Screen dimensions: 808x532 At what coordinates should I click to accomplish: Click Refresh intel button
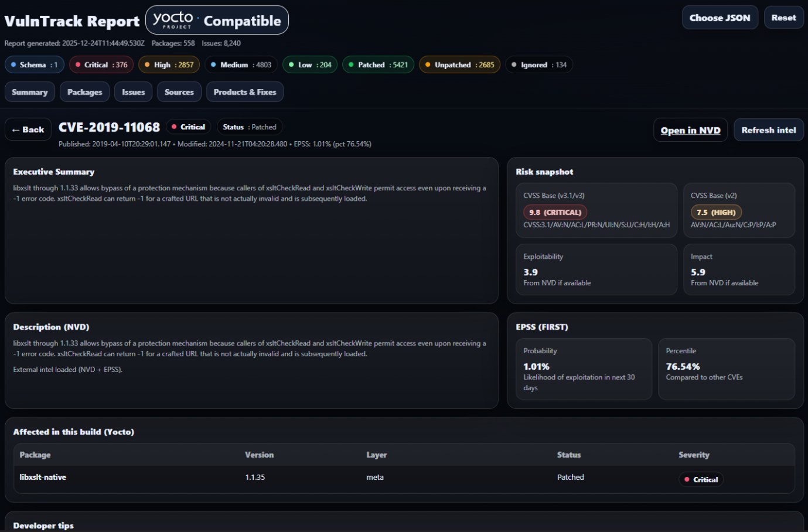[768, 130]
